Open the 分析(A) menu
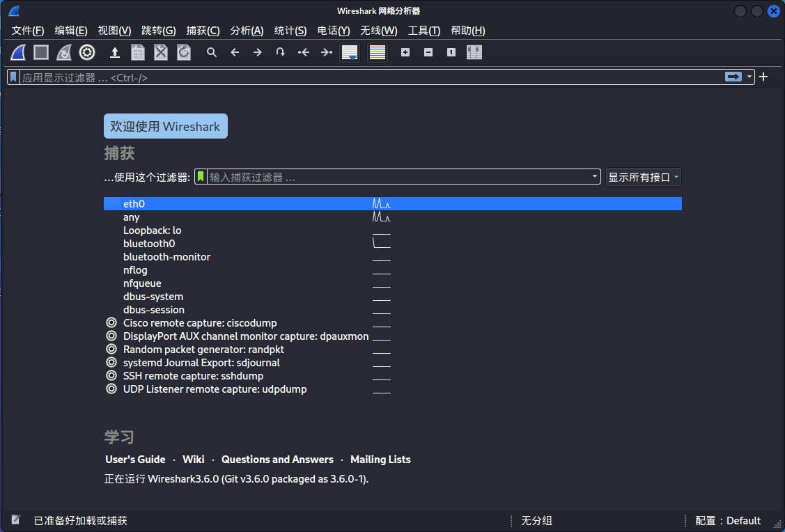Viewport: 785px width, 532px height. pos(247,31)
